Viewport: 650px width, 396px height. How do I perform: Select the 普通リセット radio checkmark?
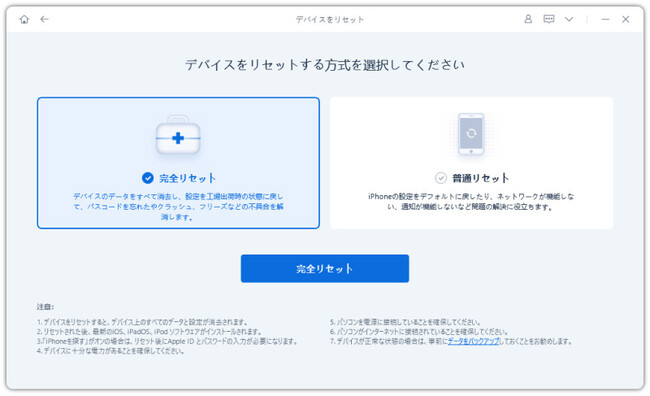coord(440,178)
